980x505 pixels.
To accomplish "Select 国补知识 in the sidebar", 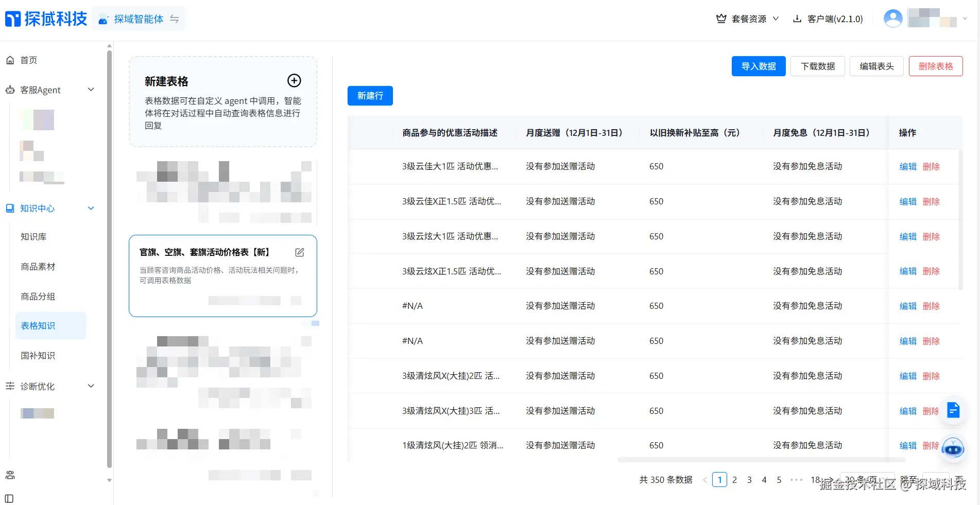I will [38, 355].
